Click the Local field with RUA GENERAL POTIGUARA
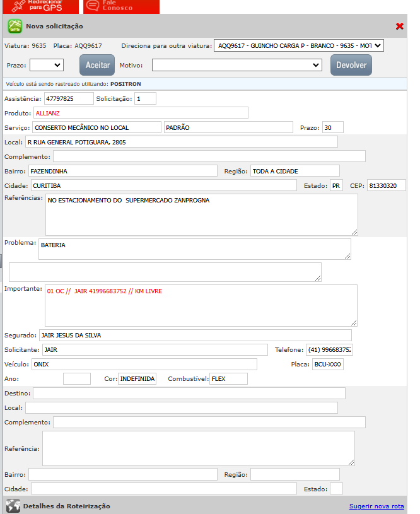This screenshot has height=514, width=420. tap(182, 142)
